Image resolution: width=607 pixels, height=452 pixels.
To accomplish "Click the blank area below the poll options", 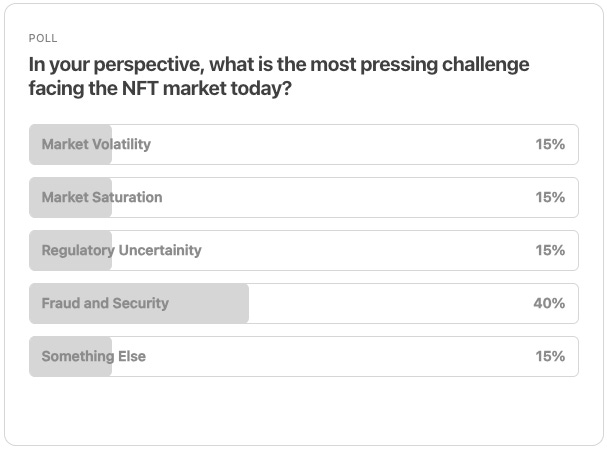I will (x=304, y=410).
